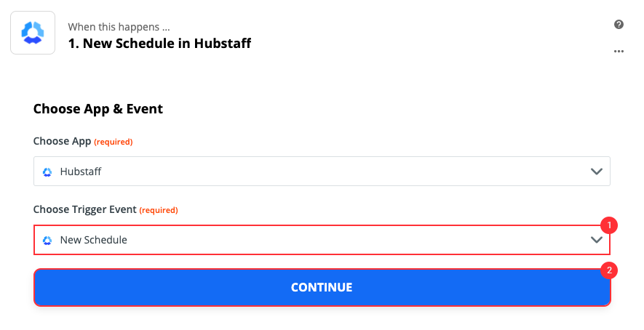The height and width of the screenshot is (330, 644).
Task: Click the red number 2 badge
Action: pyautogui.click(x=611, y=270)
